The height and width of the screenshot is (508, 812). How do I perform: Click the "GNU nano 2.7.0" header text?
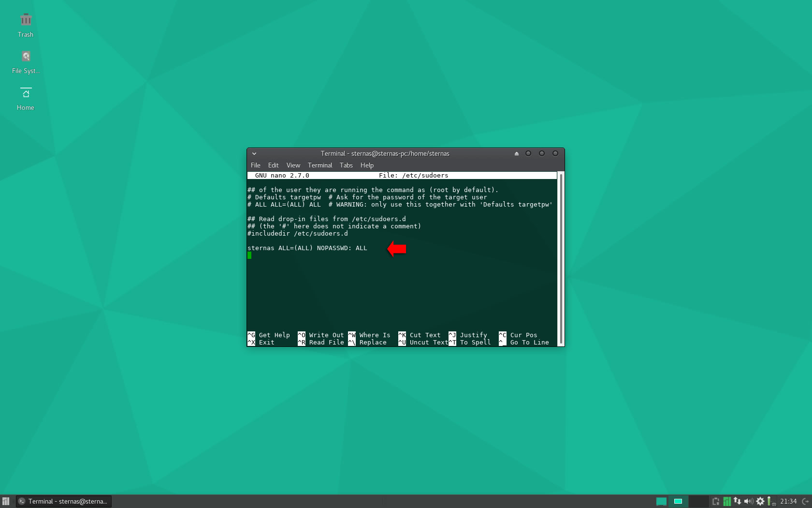pyautogui.click(x=282, y=176)
